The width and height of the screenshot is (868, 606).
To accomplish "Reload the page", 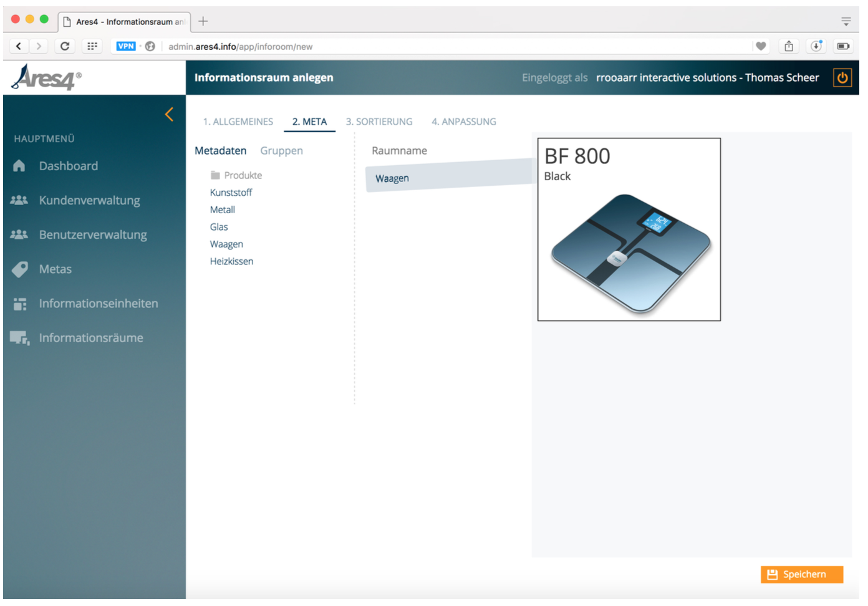I will pyautogui.click(x=65, y=46).
